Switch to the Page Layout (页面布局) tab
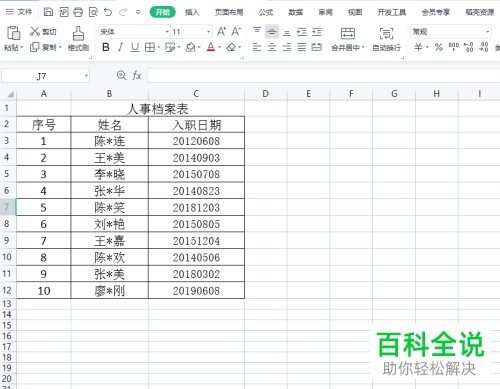Viewport: 500px width, 389px height. (x=229, y=12)
